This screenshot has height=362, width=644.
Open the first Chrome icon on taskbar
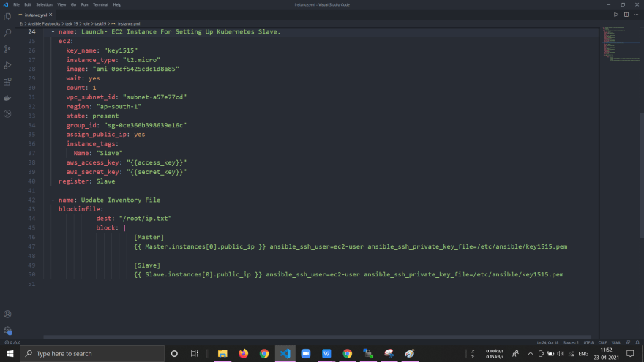(264, 353)
